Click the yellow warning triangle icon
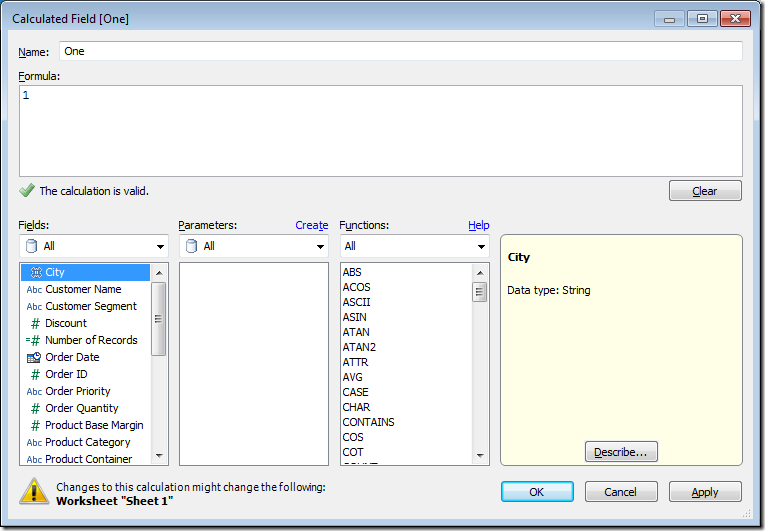This screenshot has width=765, height=531. (x=34, y=491)
